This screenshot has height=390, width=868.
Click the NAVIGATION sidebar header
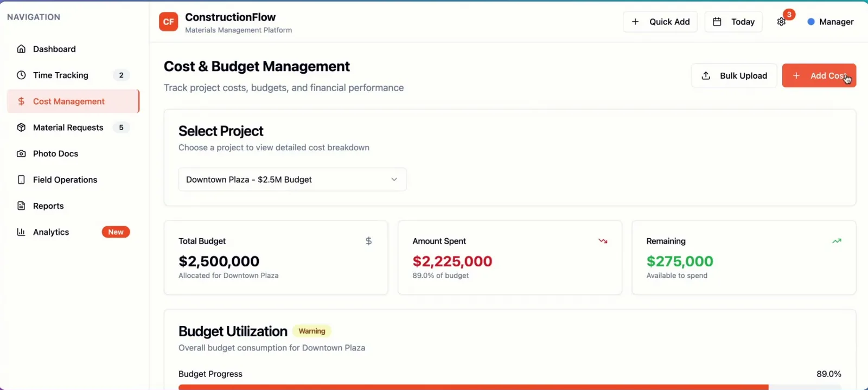coord(34,17)
